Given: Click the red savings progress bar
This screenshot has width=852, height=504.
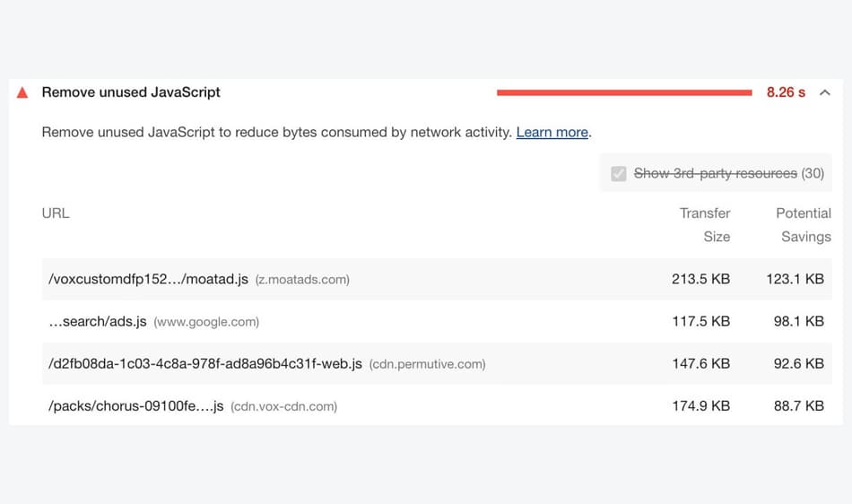Looking at the screenshot, I should (x=624, y=93).
